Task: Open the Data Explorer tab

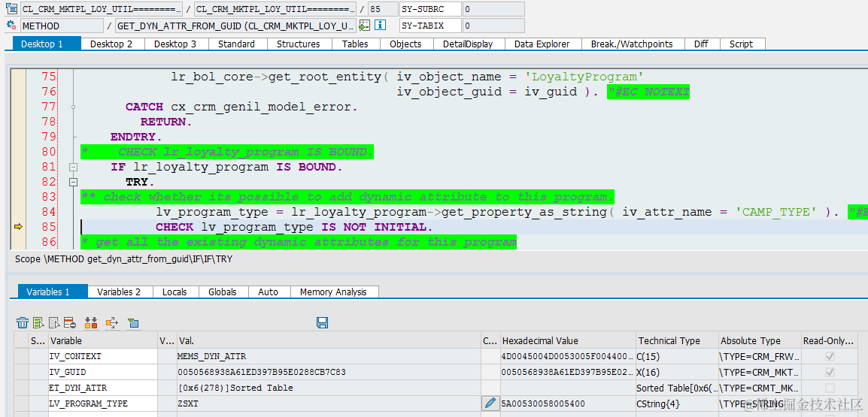Action: coord(542,44)
